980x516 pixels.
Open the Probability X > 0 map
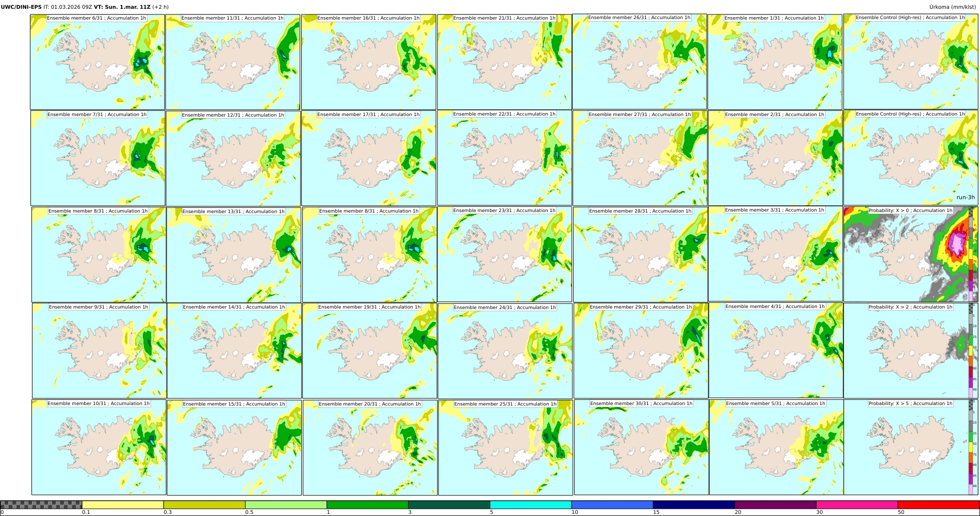[x=911, y=254]
